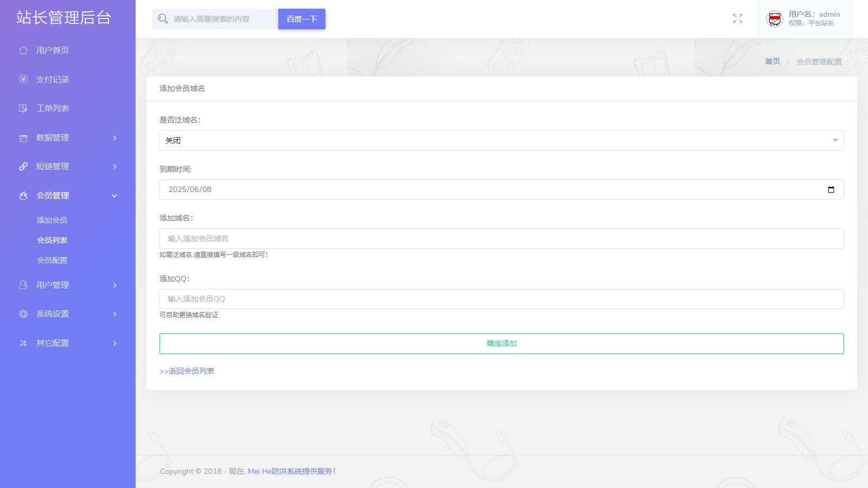Image resolution: width=868 pixels, height=488 pixels.
Task: Toggle fullscreen with the expand icon
Action: click(x=737, y=19)
